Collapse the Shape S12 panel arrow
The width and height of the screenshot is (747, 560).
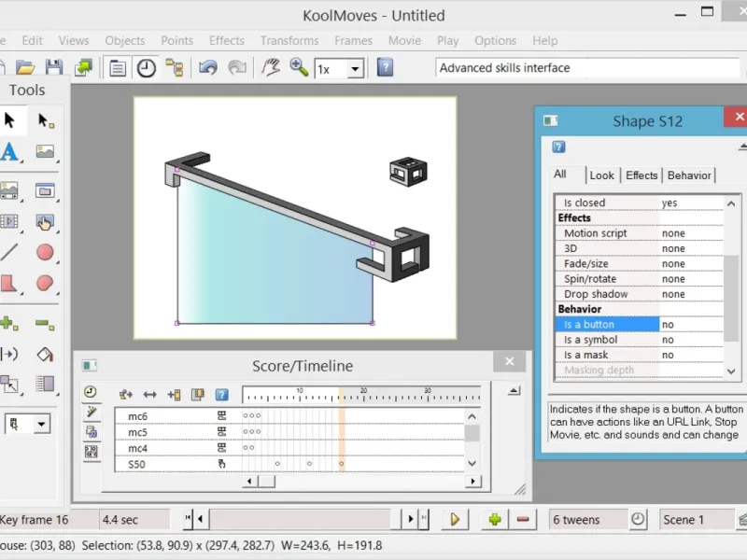742,147
